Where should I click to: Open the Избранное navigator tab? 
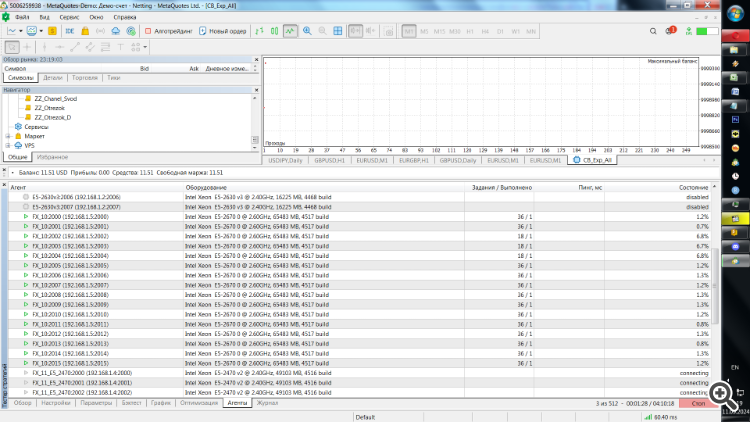(x=52, y=157)
